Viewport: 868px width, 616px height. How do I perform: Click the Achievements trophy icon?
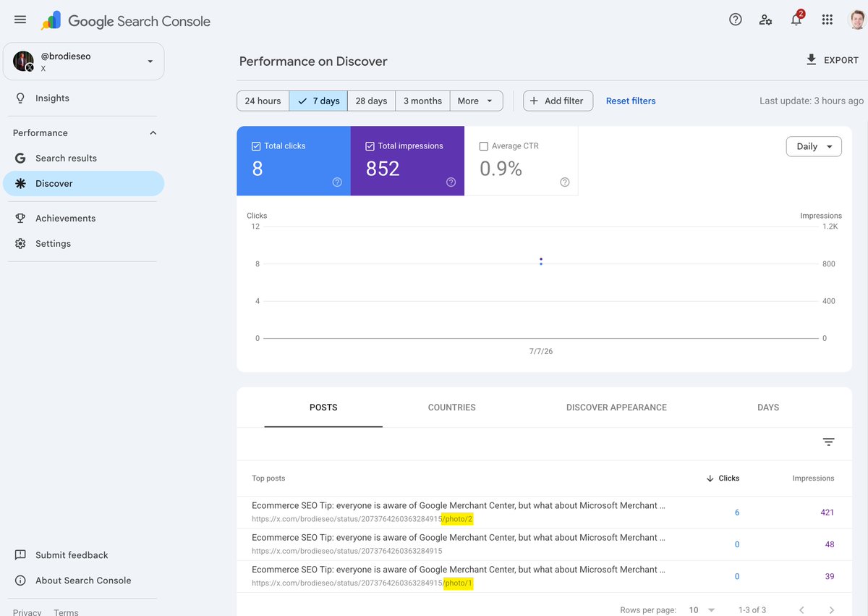pyautogui.click(x=20, y=219)
